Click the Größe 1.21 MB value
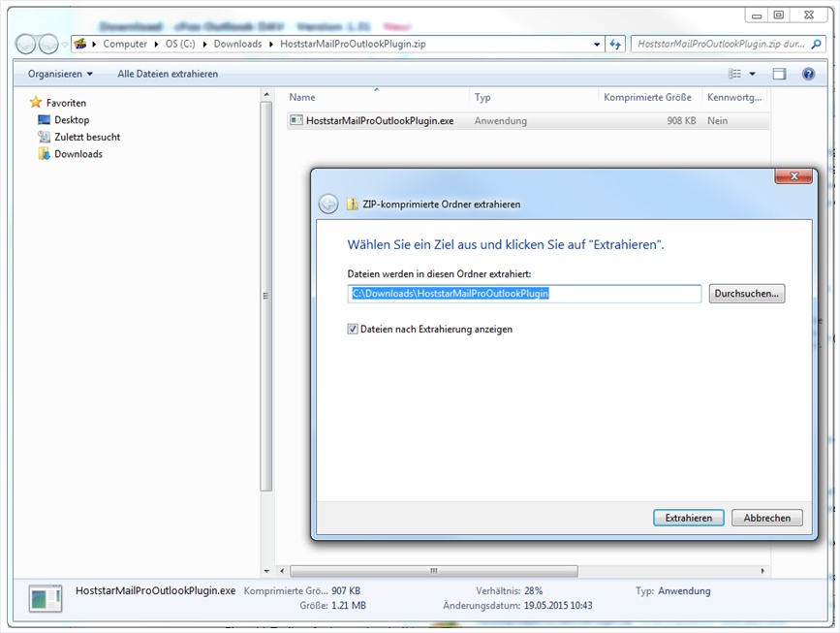This screenshot has height=633, width=840. tap(349, 606)
